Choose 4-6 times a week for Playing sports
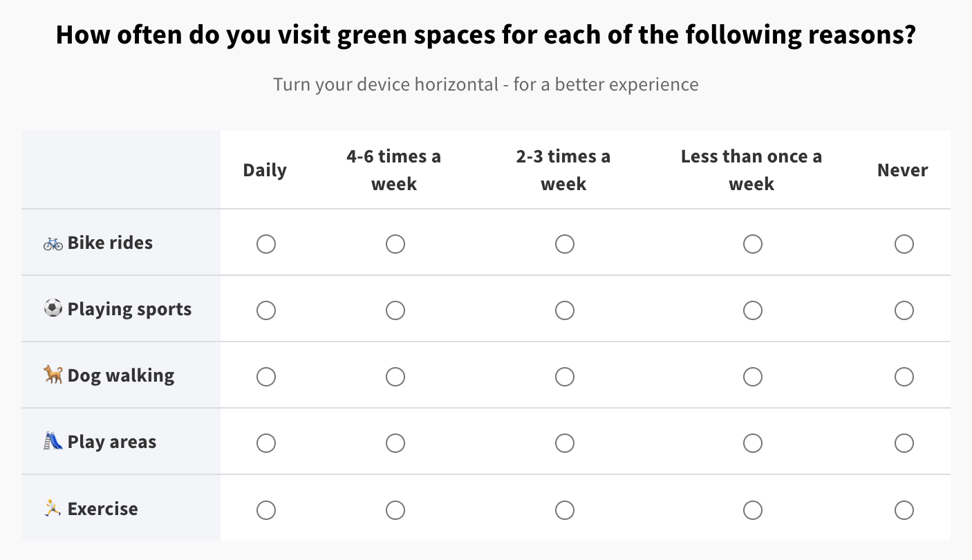The height and width of the screenshot is (560, 972). (395, 310)
